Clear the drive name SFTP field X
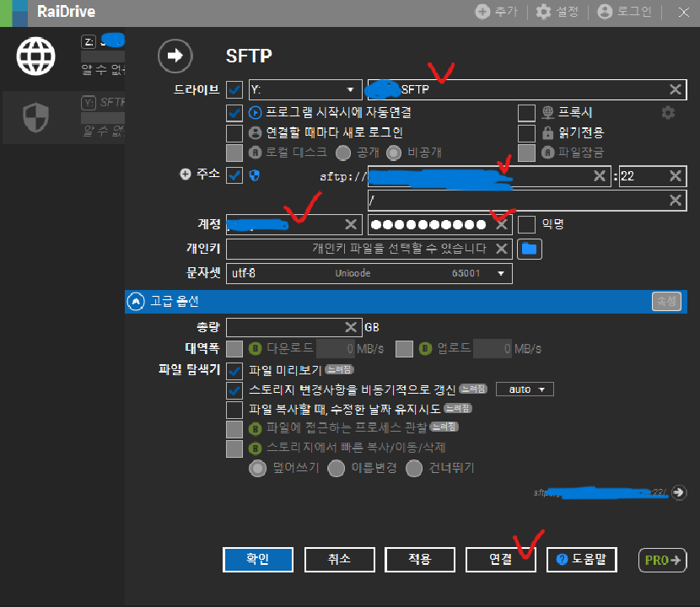This screenshot has height=607, width=700. pos(675,89)
